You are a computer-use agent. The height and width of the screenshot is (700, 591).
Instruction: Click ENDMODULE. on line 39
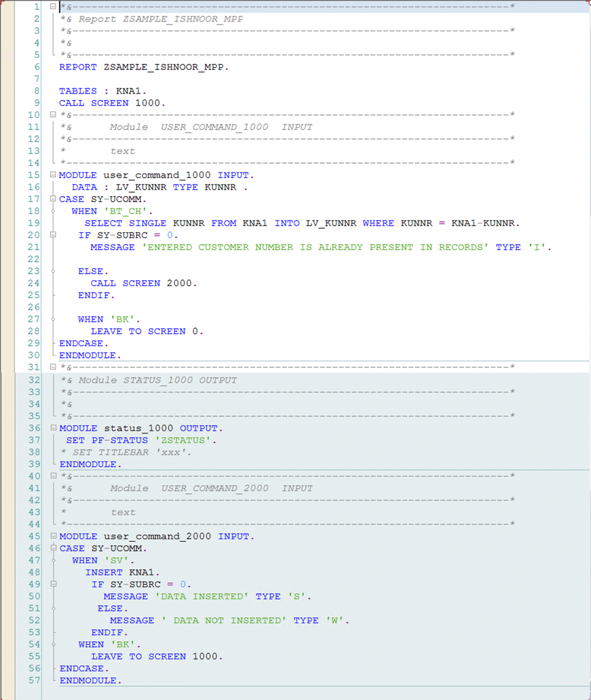[91, 464]
